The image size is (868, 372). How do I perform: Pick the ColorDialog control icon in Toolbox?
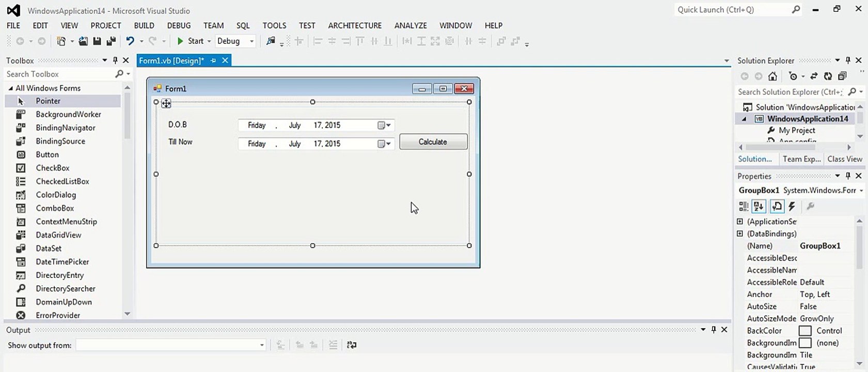(21, 195)
